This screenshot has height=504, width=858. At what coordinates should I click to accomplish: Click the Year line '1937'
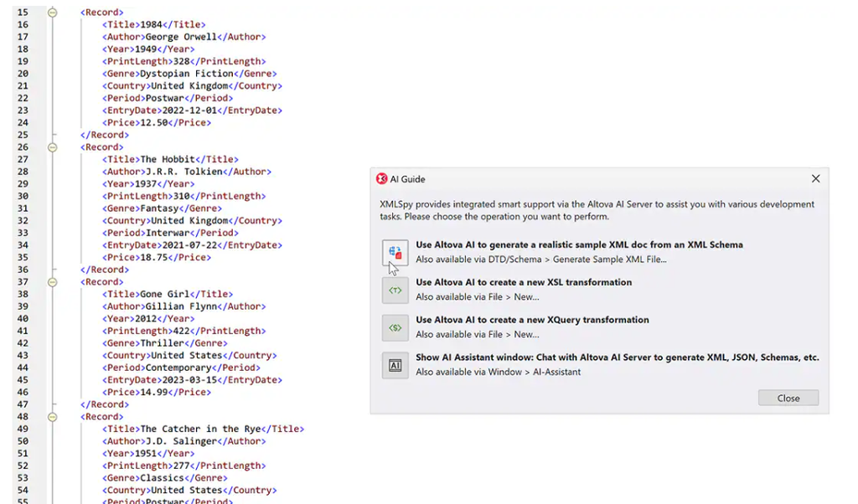tap(148, 183)
